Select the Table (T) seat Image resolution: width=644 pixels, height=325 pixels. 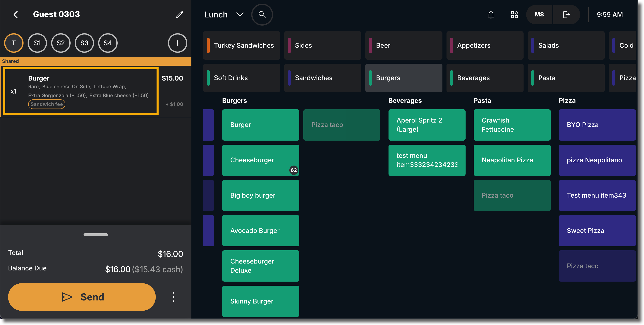pos(14,43)
